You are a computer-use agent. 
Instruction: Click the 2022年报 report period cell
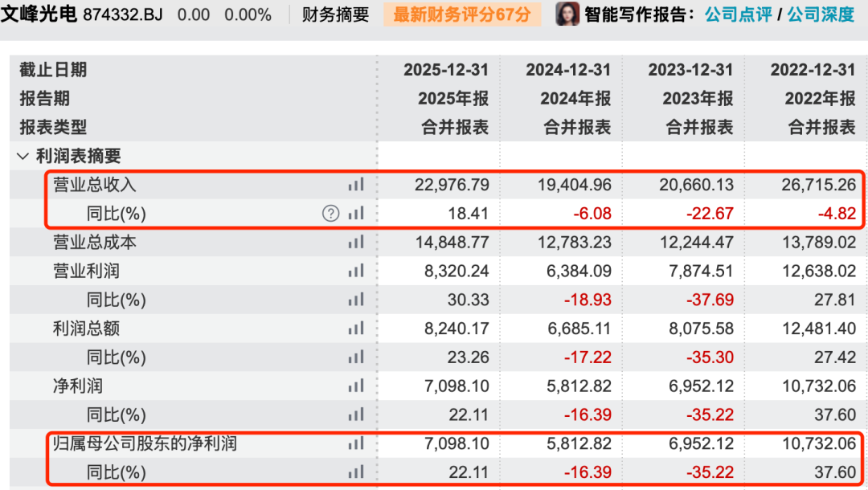tap(821, 99)
